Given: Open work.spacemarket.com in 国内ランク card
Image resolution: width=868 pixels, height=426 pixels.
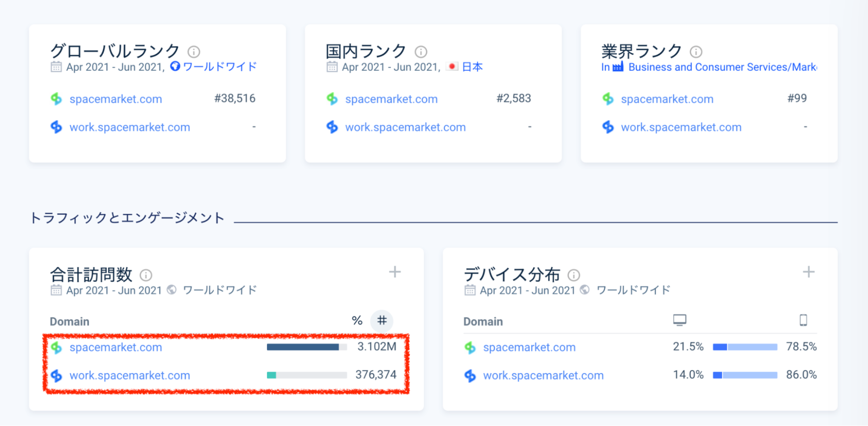Looking at the screenshot, I should click(405, 127).
